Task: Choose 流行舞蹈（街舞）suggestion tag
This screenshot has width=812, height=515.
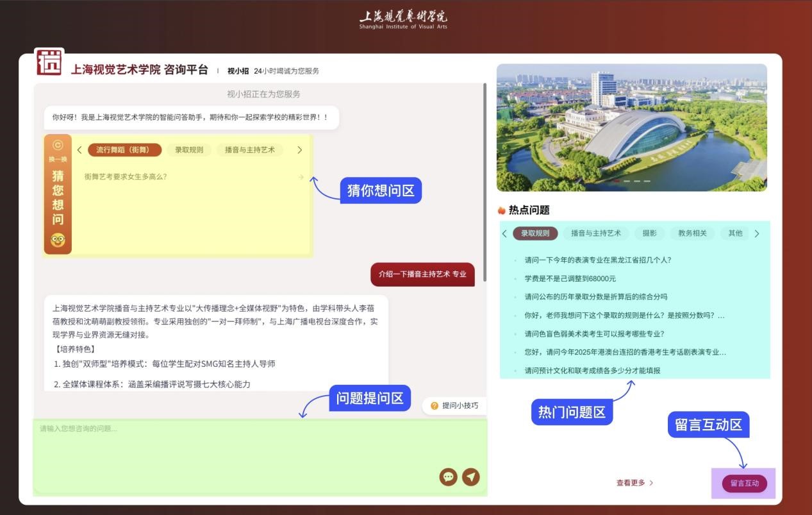Action: pyautogui.click(x=125, y=150)
